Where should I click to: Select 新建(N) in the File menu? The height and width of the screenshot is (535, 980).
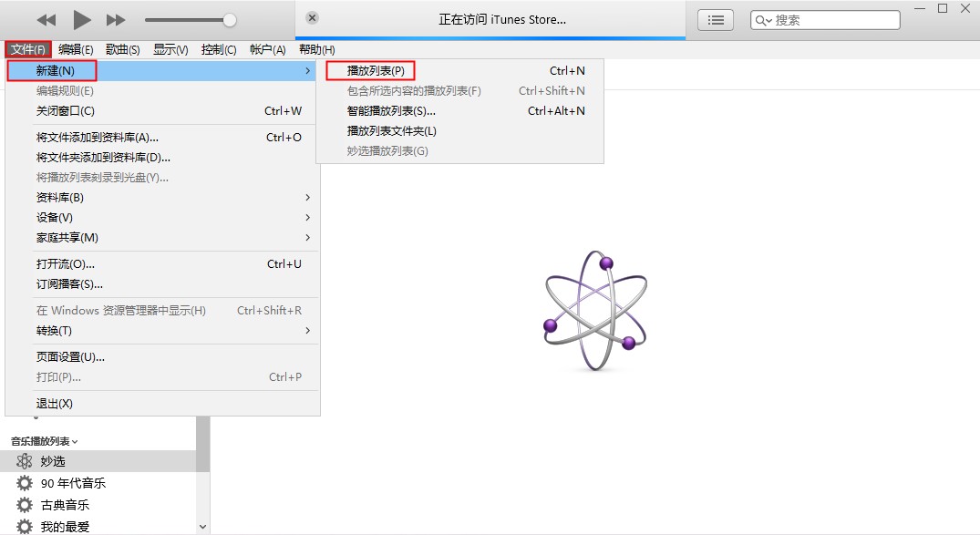162,70
